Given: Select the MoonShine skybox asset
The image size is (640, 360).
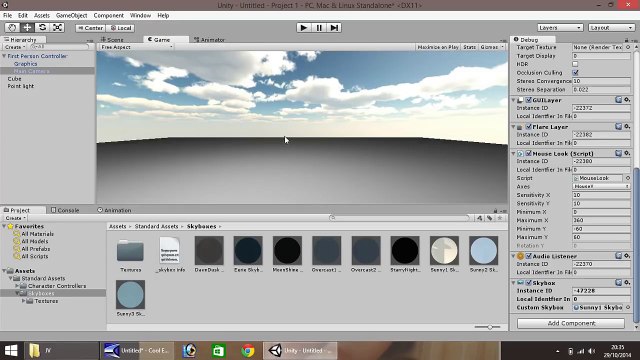Looking at the screenshot, I should click(287, 254).
